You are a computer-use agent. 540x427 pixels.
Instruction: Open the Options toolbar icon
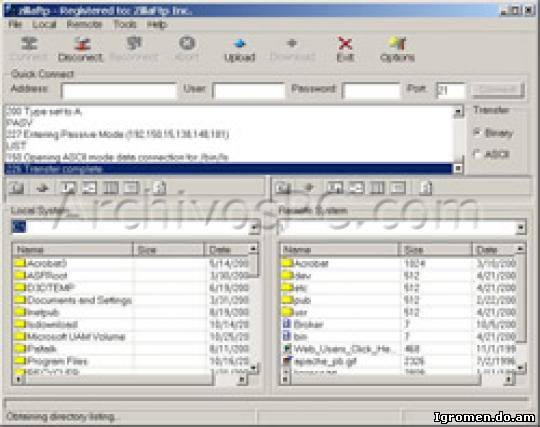tap(397, 43)
